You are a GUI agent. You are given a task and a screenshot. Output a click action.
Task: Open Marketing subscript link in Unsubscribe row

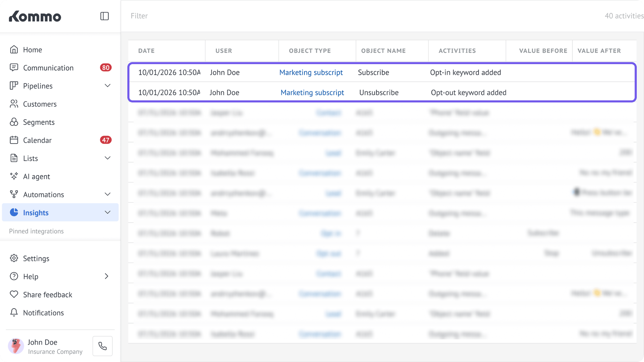[312, 92]
